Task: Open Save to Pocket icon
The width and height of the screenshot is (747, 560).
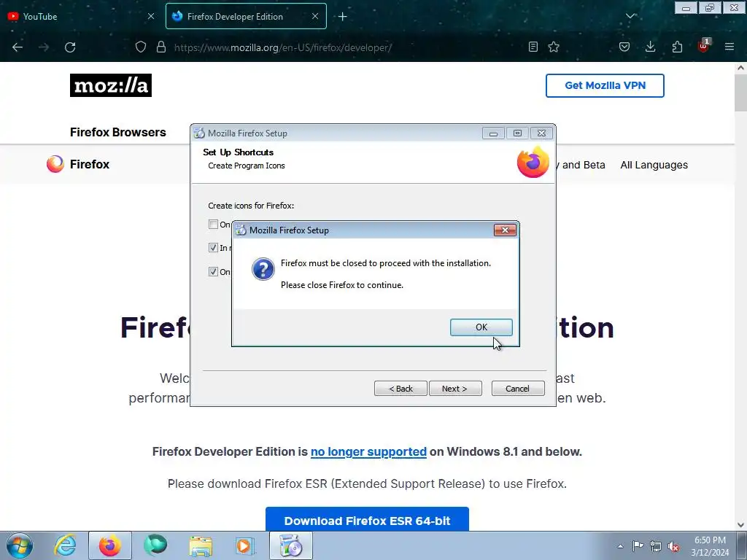Action: point(624,47)
